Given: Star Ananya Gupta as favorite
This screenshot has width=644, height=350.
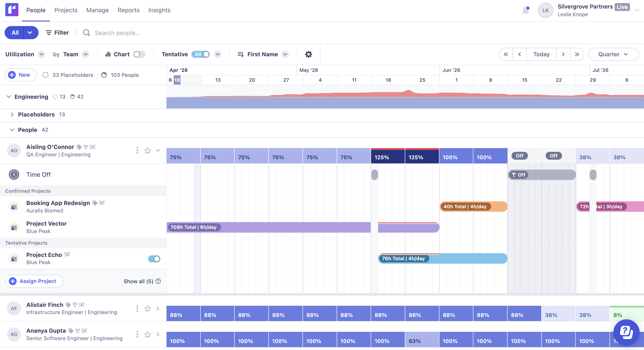Looking at the screenshot, I should pos(147,334).
